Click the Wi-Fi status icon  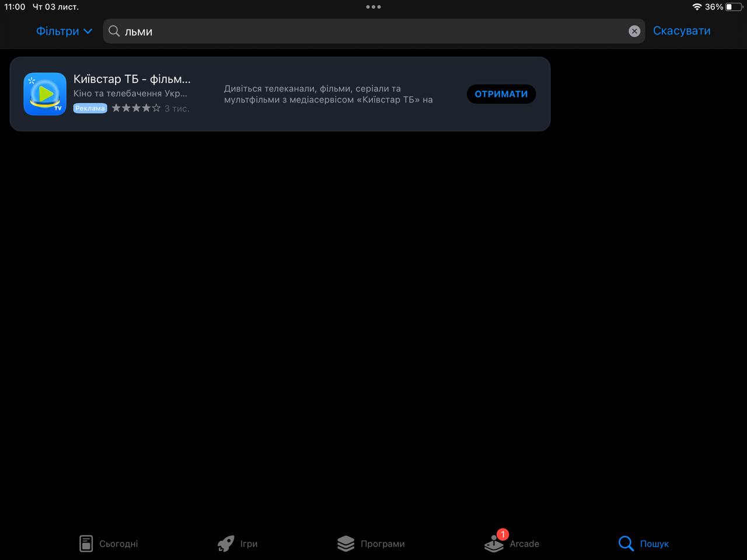(697, 7)
